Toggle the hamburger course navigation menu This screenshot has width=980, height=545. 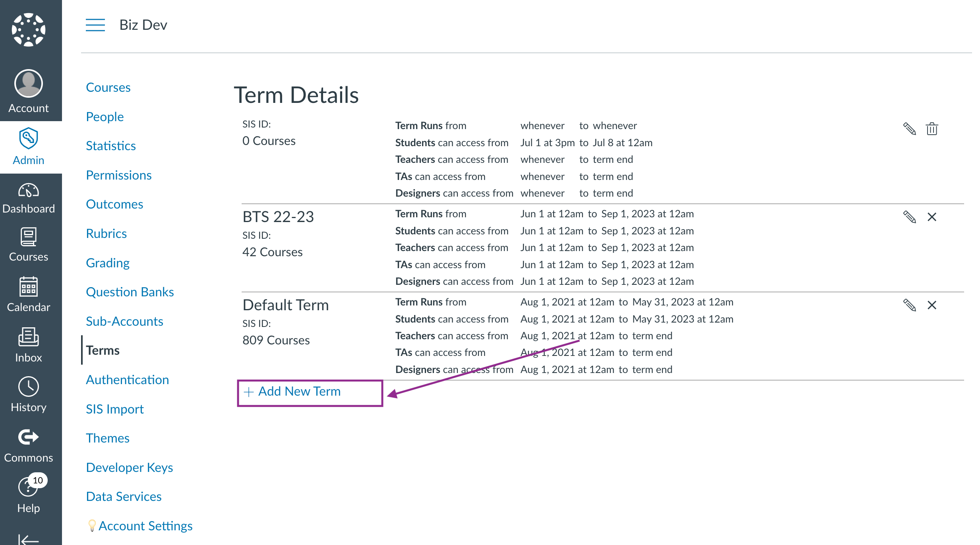click(95, 25)
